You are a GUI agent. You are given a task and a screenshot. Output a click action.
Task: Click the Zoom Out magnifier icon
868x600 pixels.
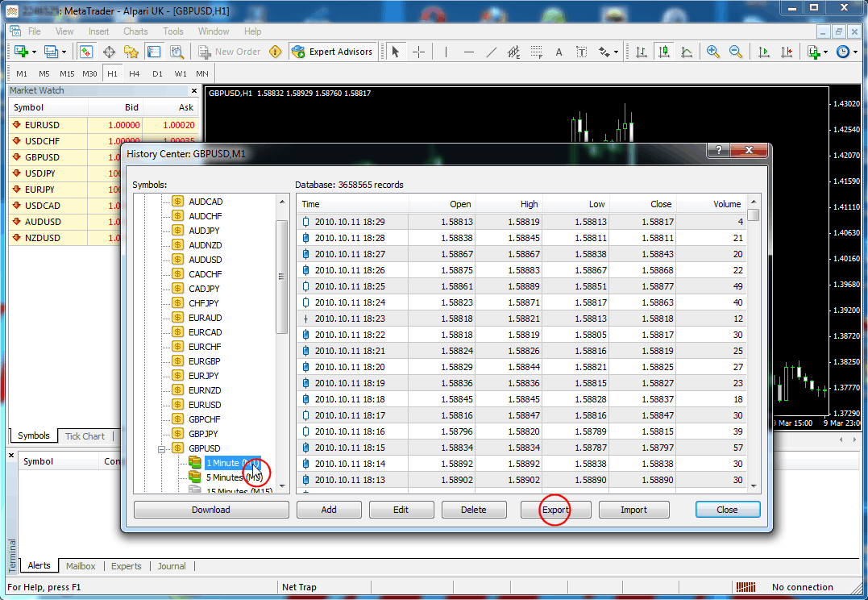[x=736, y=52]
